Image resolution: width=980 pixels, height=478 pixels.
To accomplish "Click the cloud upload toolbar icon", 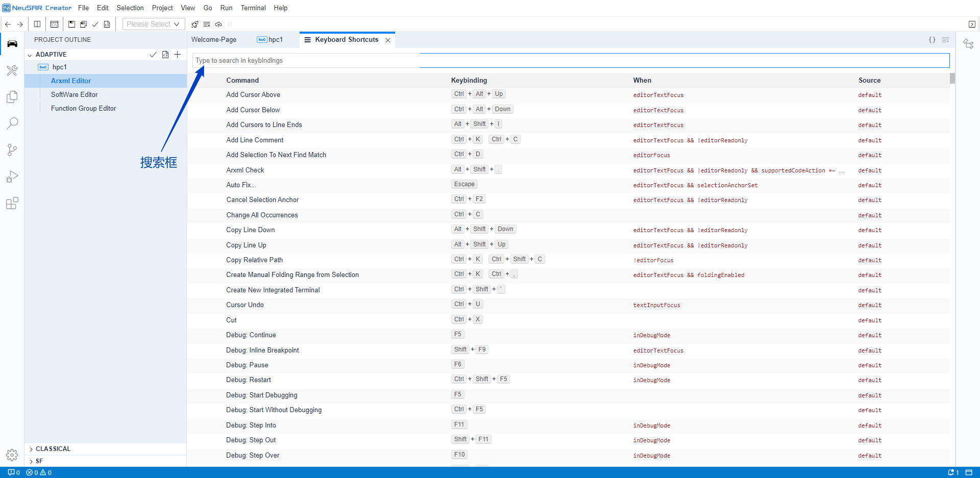I will pyautogui.click(x=218, y=24).
